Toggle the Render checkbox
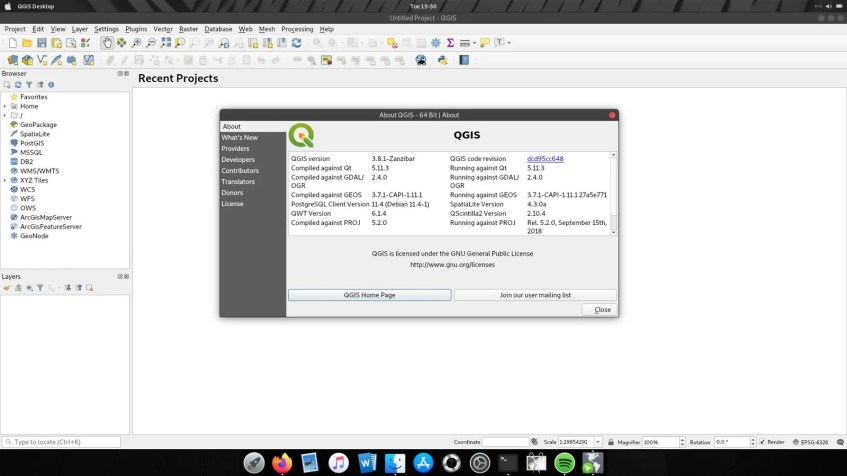Screen dimensions: 847x476 click(762, 442)
